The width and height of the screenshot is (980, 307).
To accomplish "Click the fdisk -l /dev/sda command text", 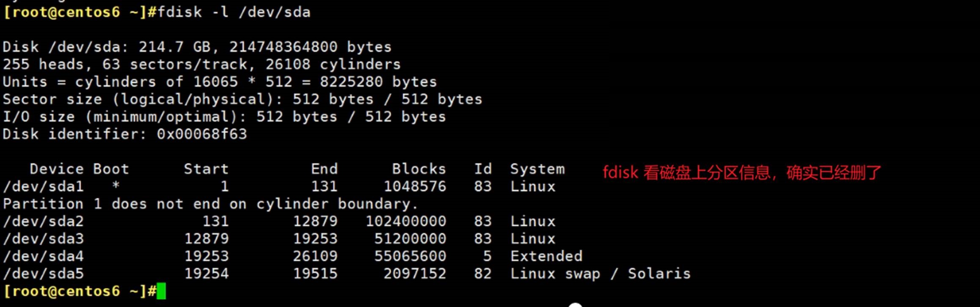I will click(234, 12).
